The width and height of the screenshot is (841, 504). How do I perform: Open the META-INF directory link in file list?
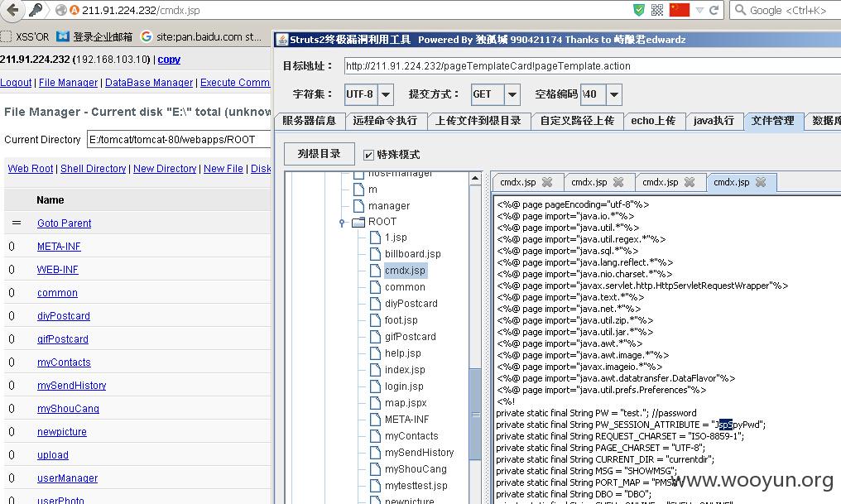[x=59, y=246]
